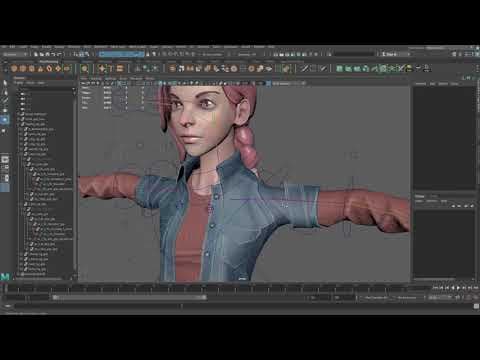Open the character set dropdown near range slider
The height and width of the screenshot is (360, 480).
click(376, 297)
